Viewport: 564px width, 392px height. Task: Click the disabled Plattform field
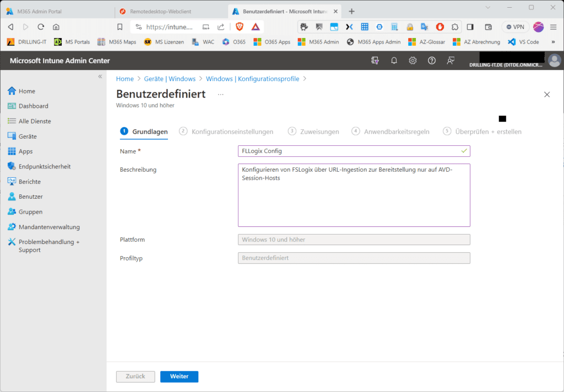354,239
